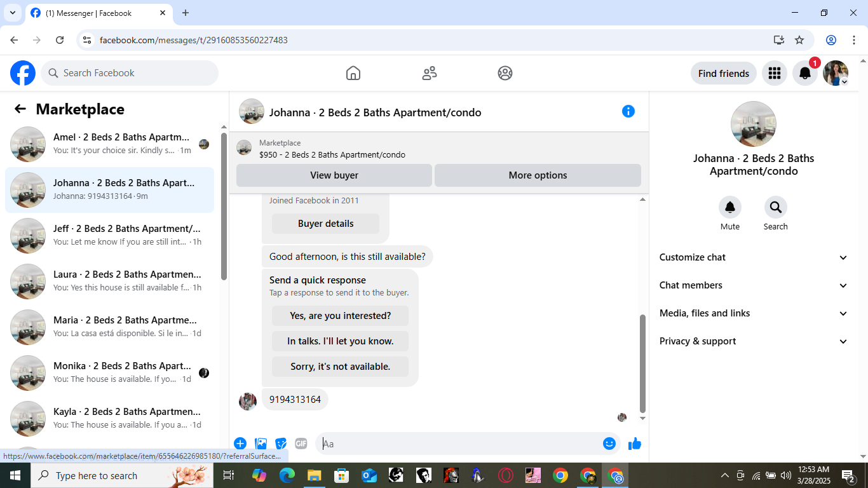Open more actions plus icon in composer
The width and height of the screenshot is (868, 488).
point(240,444)
